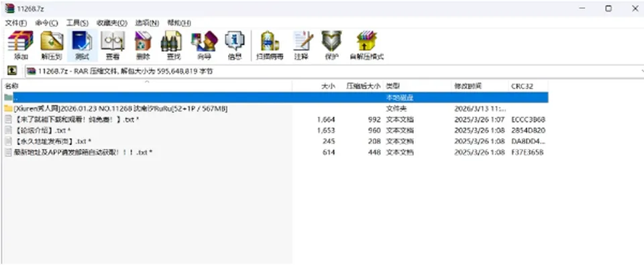The image size is (644, 265).
Task: Open the File (文件) menu
Action: [15, 23]
